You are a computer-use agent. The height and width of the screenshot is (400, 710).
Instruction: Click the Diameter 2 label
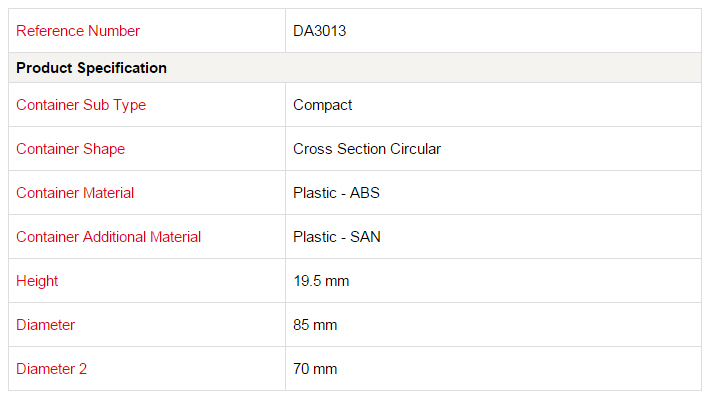[x=51, y=369]
